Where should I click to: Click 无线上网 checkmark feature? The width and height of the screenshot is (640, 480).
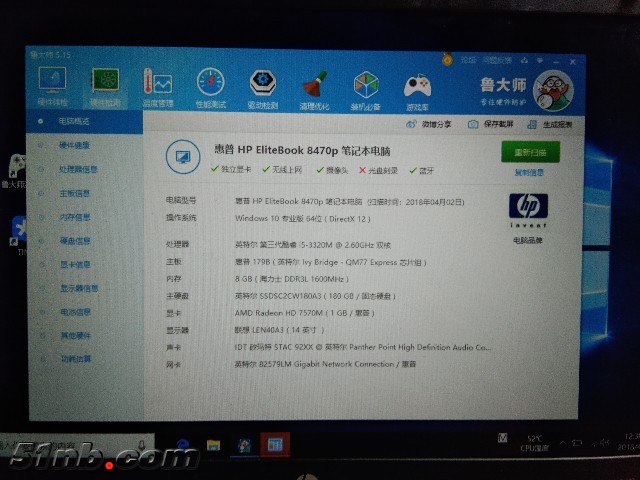(x=282, y=169)
